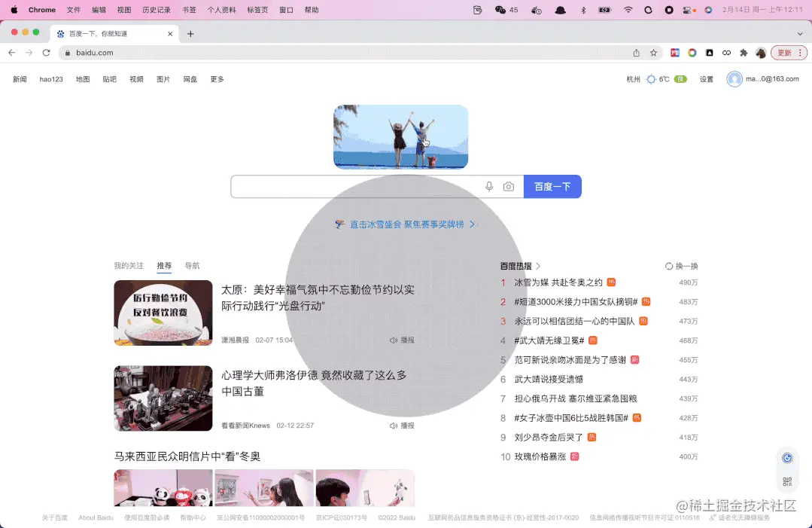
Task: Click the Bluetooth icon in menu bar
Action: (583, 10)
